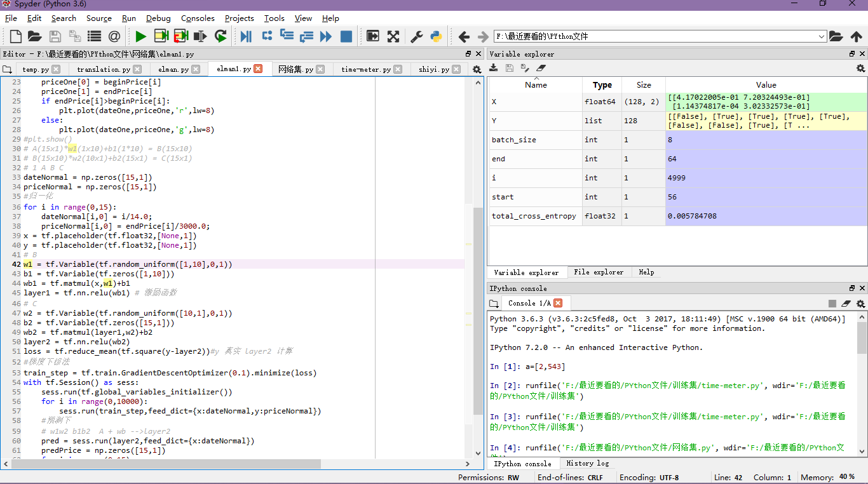Open Variable explorer options gear menu
This screenshot has width=868, height=484.
(860, 68)
